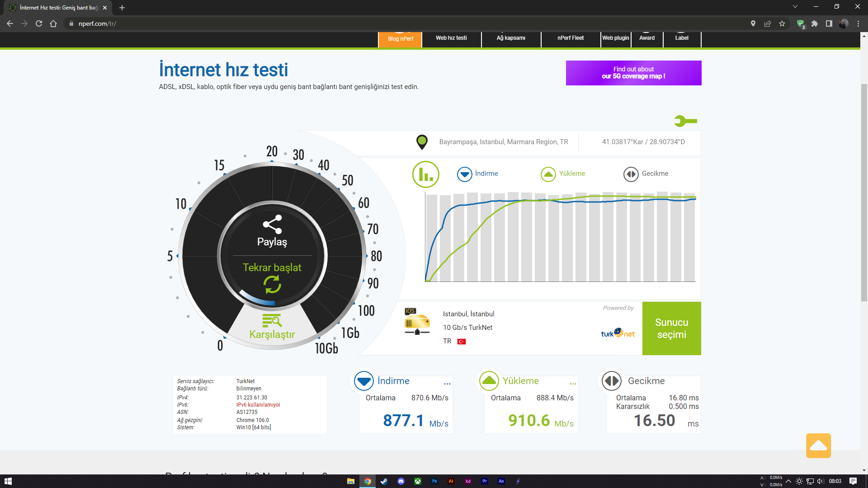Select the bar chart view icon

coord(425,174)
